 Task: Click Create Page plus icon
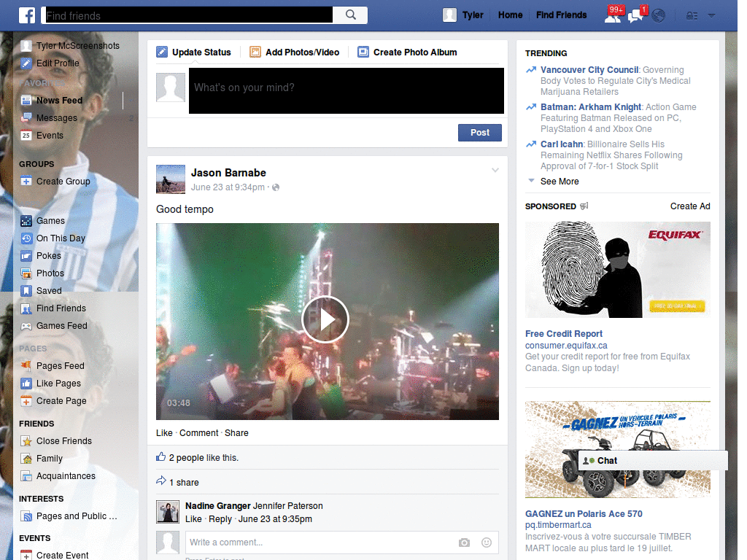click(x=26, y=401)
